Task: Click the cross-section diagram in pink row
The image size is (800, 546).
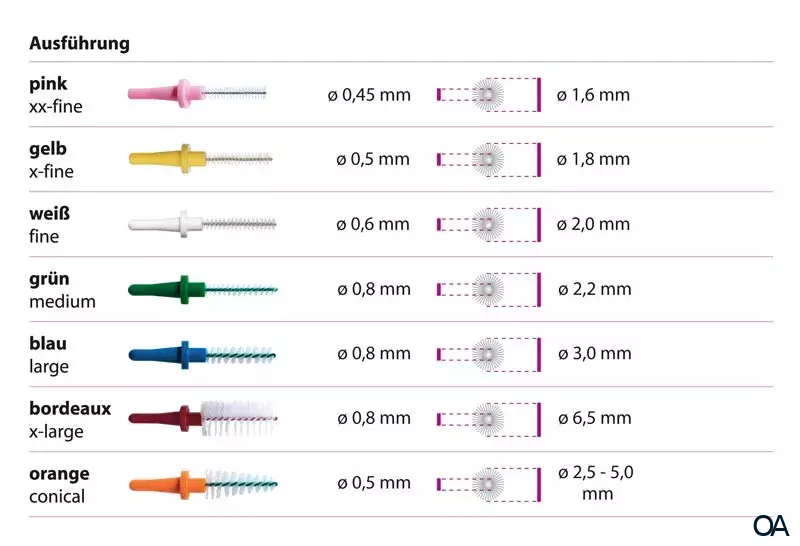Action: pos(489,94)
